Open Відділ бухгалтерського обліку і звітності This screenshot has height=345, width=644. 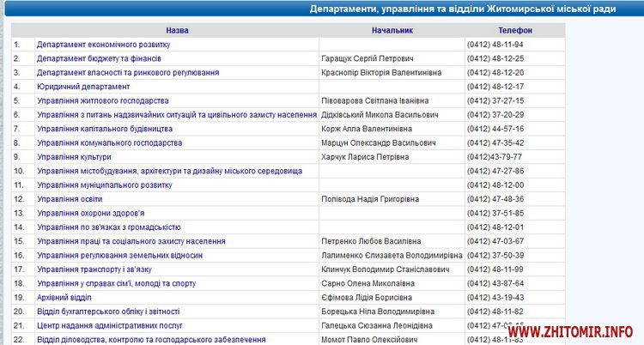click(x=108, y=312)
